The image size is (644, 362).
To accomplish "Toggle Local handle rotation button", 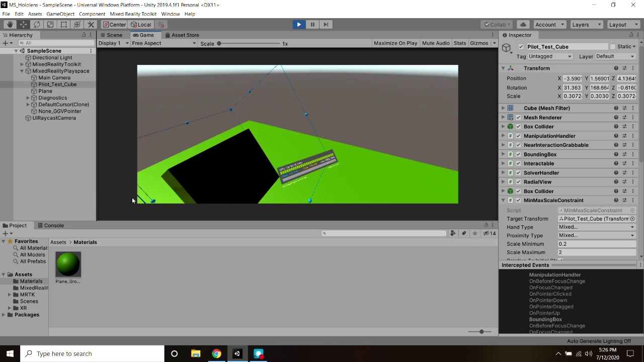I will (141, 25).
